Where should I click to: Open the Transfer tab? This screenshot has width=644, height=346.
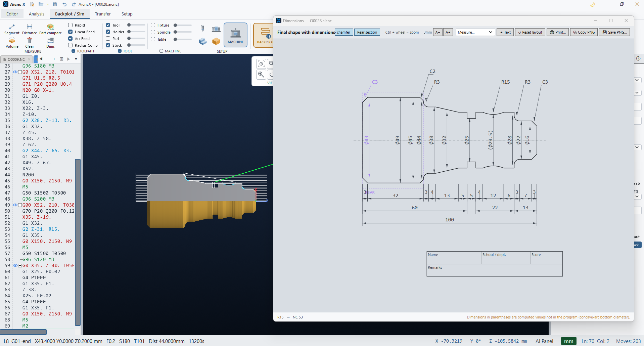point(103,14)
